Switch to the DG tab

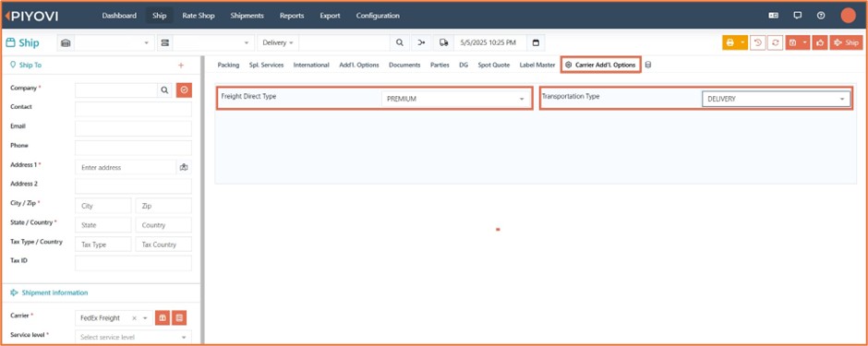point(464,65)
